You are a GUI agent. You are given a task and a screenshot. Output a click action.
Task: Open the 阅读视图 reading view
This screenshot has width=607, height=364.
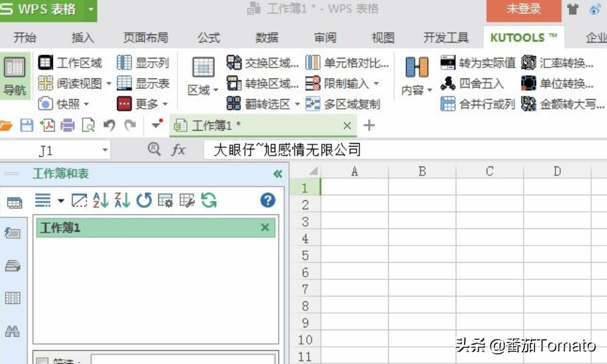(70, 83)
